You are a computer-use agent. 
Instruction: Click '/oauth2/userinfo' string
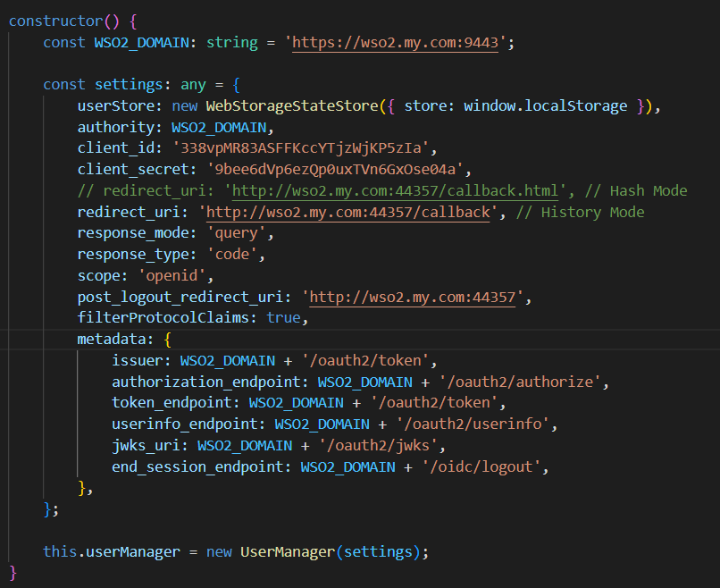[472, 424]
